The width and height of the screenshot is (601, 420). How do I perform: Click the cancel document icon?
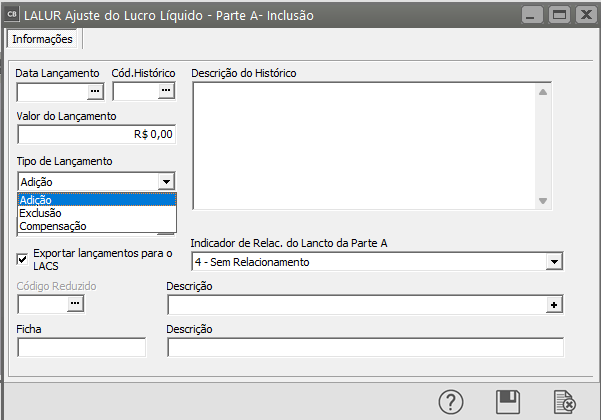(x=564, y=402)
